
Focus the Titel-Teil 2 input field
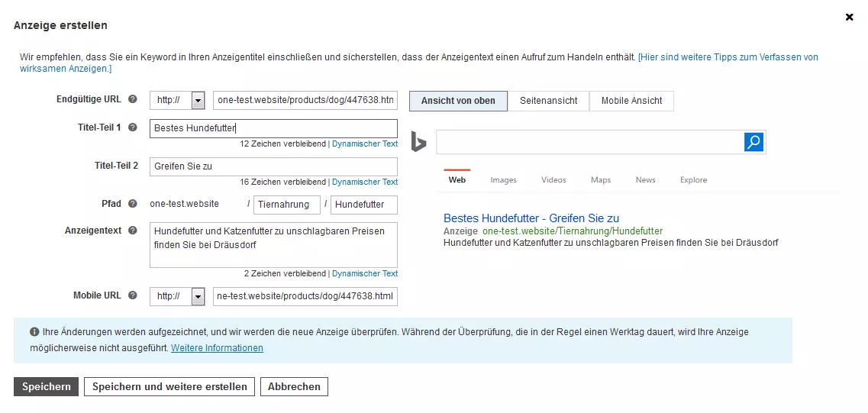click(x=273, y=166)
